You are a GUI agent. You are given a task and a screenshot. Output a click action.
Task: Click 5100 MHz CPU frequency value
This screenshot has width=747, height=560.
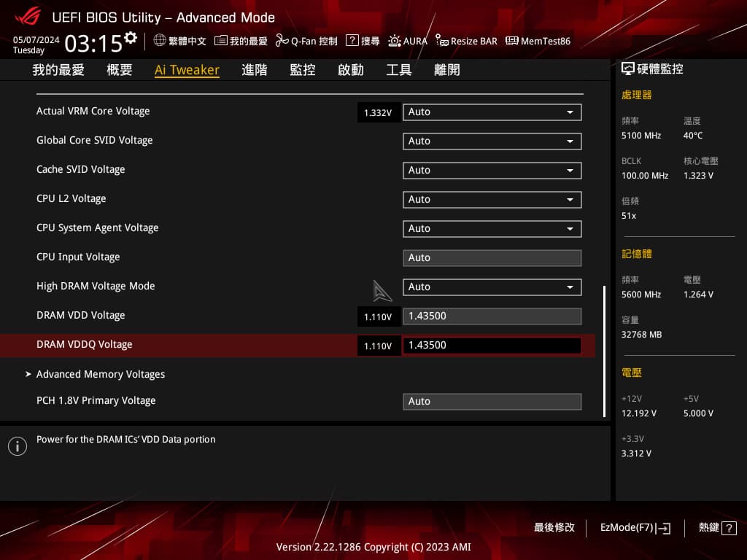pyautogui.click(x=641, y=136)
